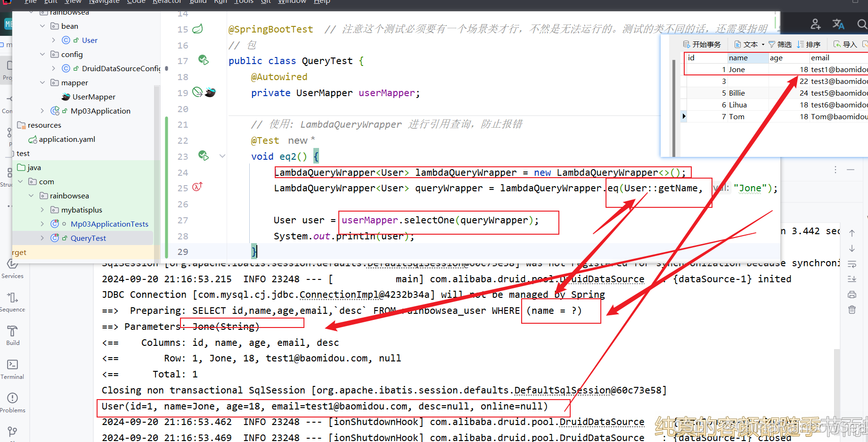Image resolution: width=868 pixels, height=442 pixels.
Task: Select Mp03ApplicationTests in project tree
Action: [x=109, y=224]
